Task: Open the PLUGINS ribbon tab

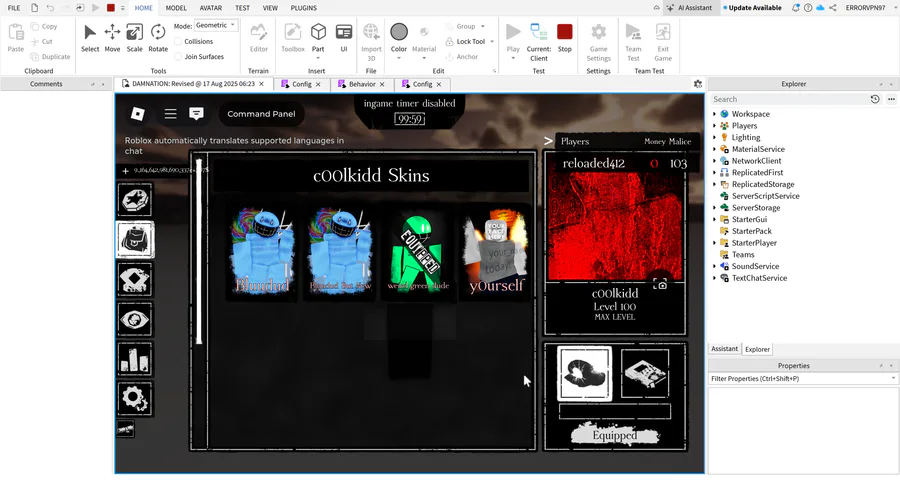Action: (x=304, y=8)
